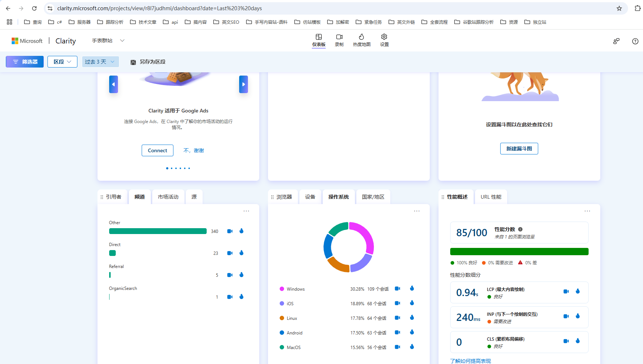The height and width of the screenshot is (364, 643).
Task: View recordings for Linux sessions
Action: (x=397, y=318)
